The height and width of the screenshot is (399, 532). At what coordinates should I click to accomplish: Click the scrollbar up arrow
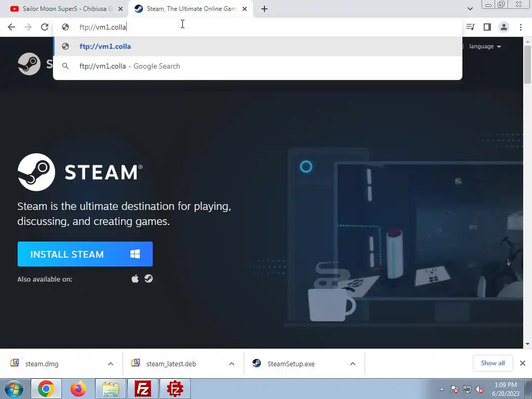coord(527,41)
